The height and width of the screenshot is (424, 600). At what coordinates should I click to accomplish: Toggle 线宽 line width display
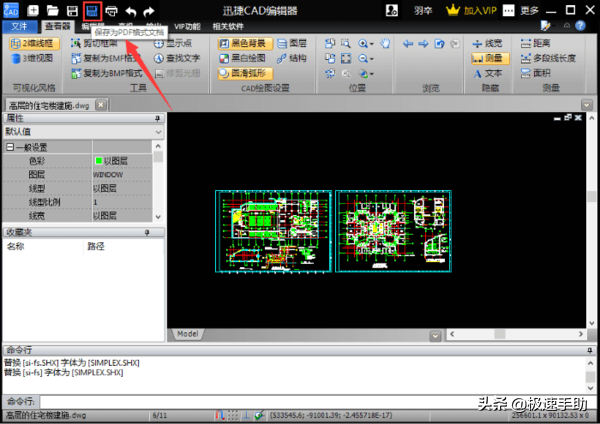(487, 43)
